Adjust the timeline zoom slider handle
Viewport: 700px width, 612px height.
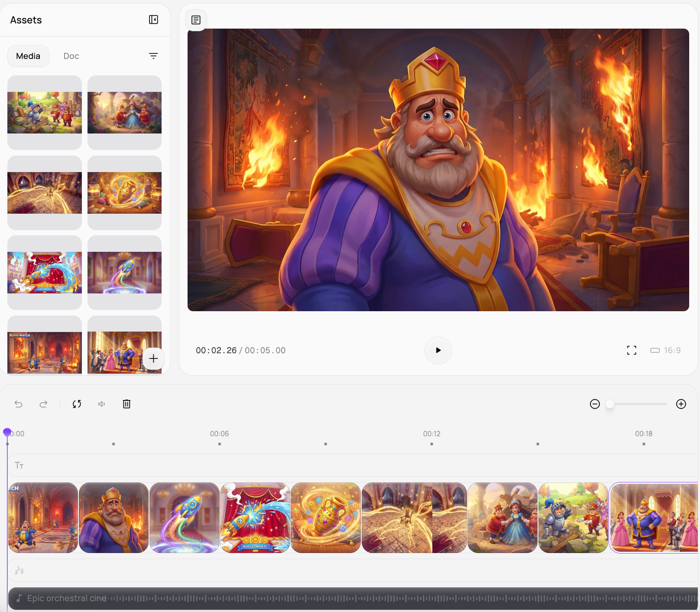pyautogui.click(x=610, y=404)
